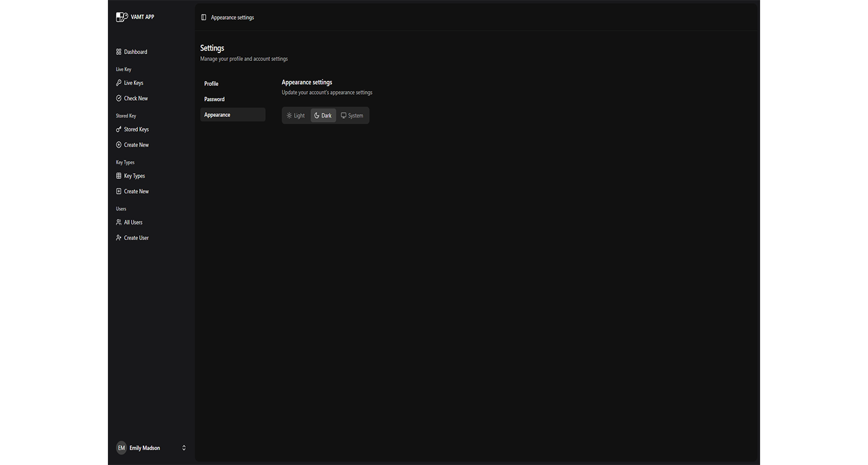
Task: Toggle the sidebar panel icon
Action: tap(204, 17)
